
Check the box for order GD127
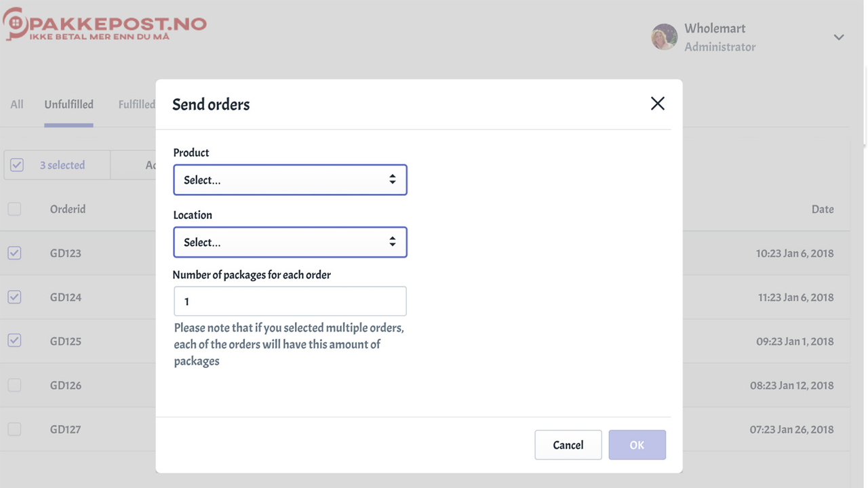coord(14,429)
